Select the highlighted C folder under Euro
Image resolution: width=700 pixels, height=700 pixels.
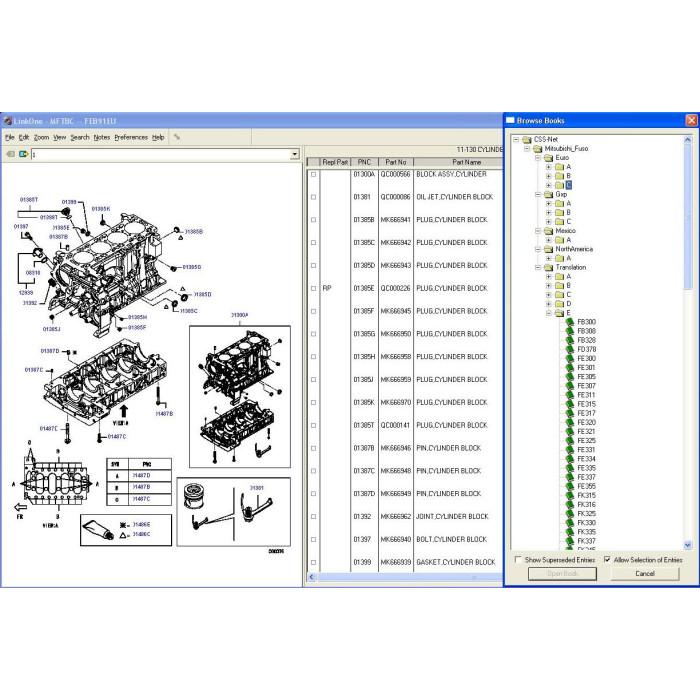coord(568,185)
